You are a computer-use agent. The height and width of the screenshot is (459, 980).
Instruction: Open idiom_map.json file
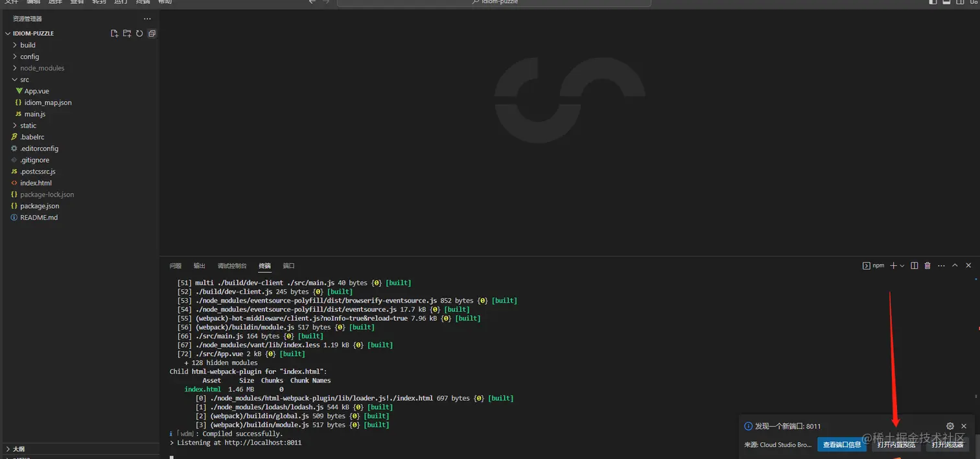(x=80, y=102)
